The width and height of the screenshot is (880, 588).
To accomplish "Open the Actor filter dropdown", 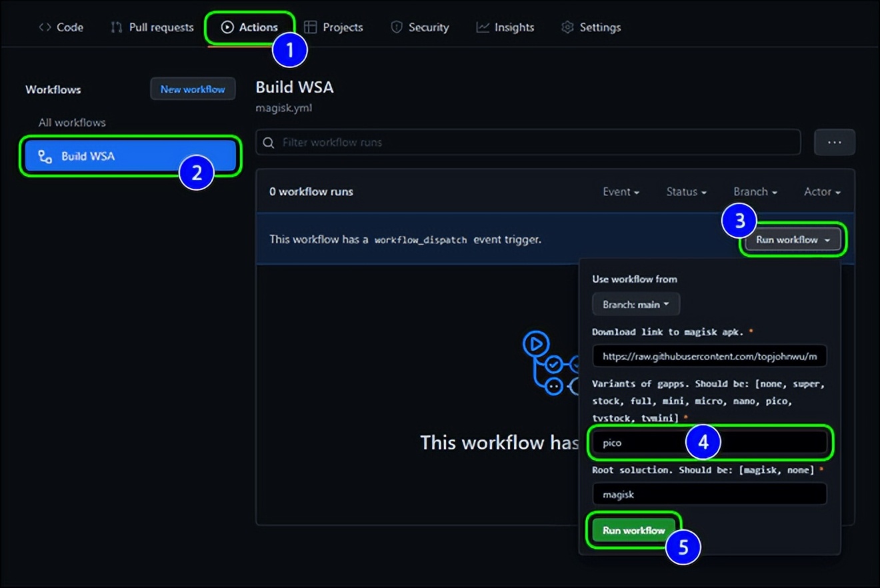I will [821, 192].
